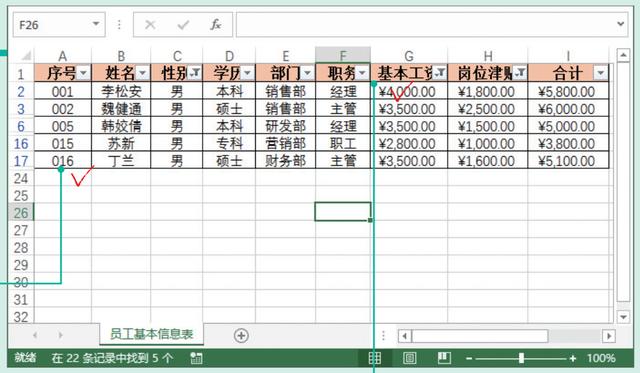This screenshot has width=640, height=373.
Task: Select row 6 header
Action: (21, 126)
